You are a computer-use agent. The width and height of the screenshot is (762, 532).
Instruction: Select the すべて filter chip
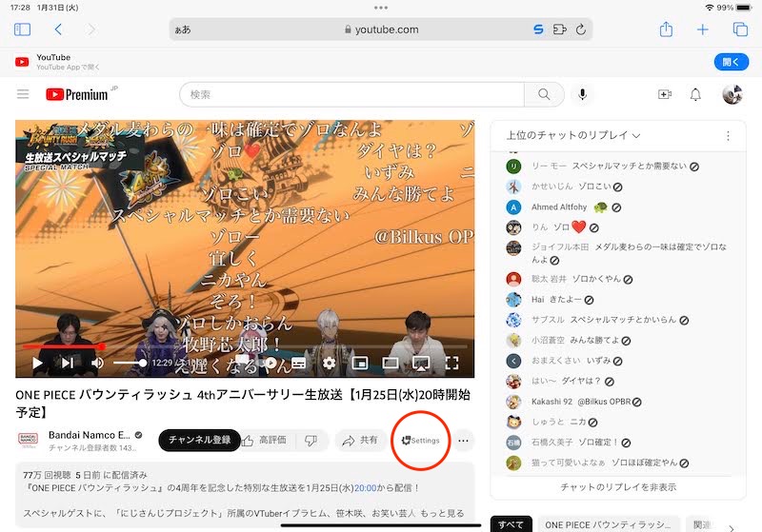(x=510, y=524)
